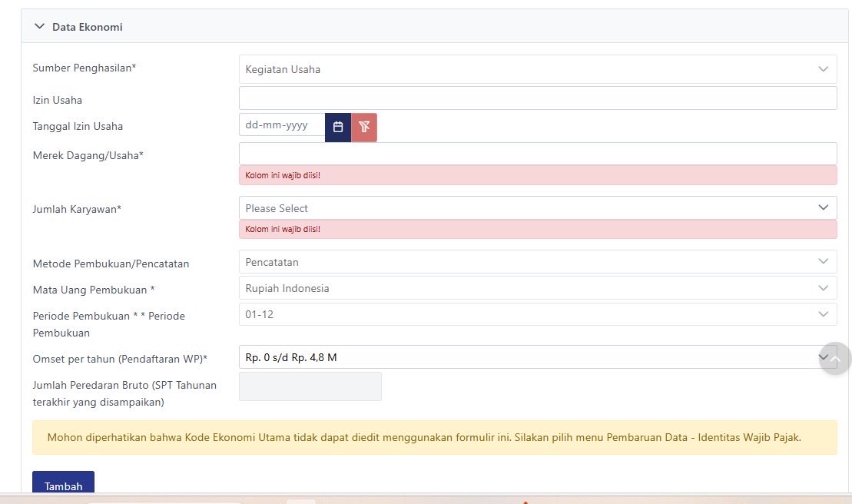Click the Tanggal Izin Usaha date field
852x504 pixels.
[282, 125]
